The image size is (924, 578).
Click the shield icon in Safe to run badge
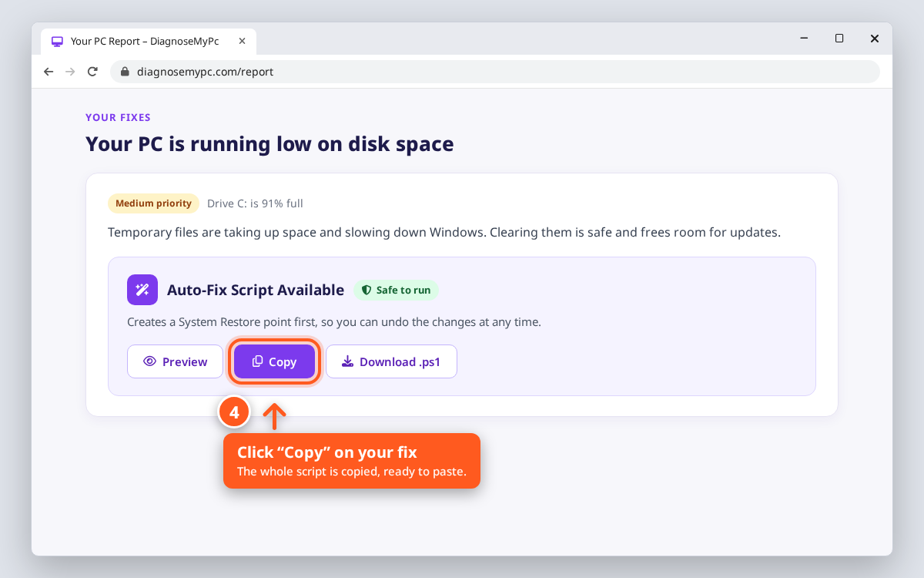tap(367, 291)
